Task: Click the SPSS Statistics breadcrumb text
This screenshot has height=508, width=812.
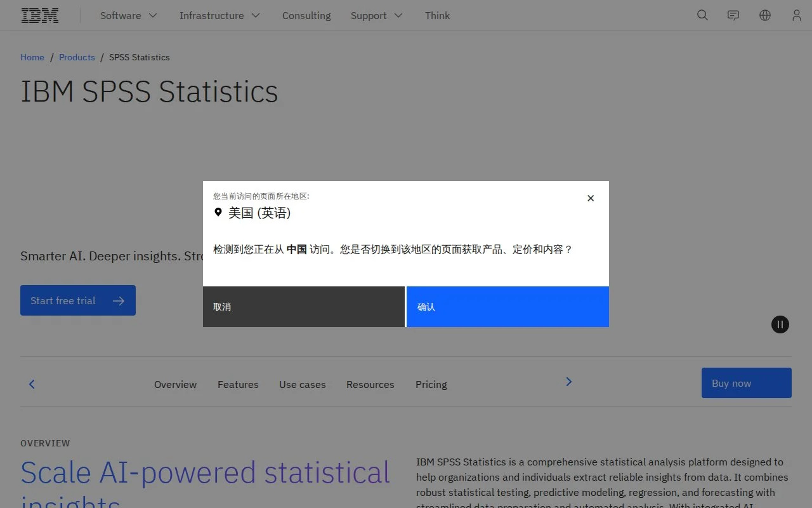Action: 140,57
